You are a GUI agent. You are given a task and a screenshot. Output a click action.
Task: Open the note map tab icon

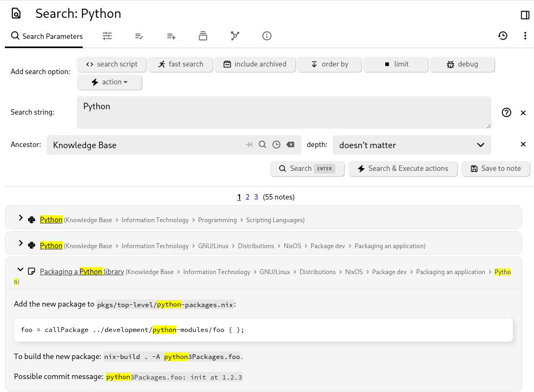[235, 36]
